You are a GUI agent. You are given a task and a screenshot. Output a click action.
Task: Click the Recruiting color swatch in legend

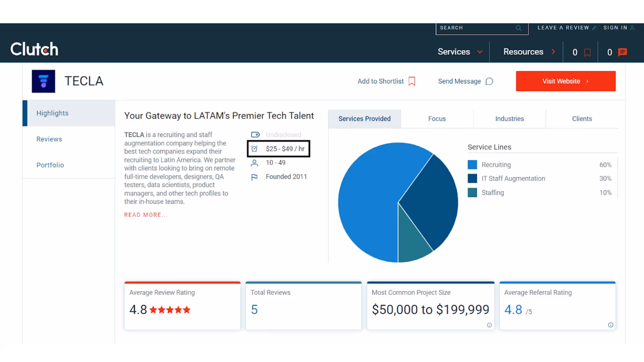(x=472, y=165)
